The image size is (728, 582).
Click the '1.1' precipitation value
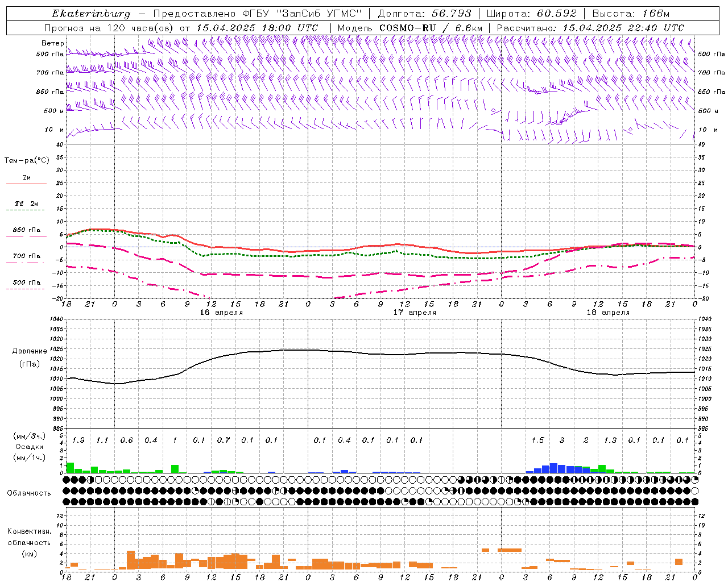pos(102,440)
